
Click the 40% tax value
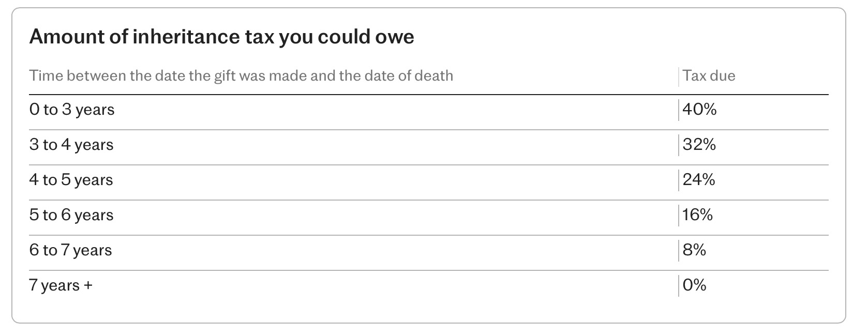699,110
